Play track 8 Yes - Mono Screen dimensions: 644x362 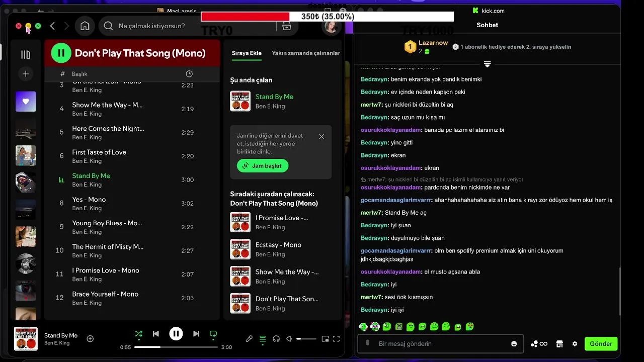pyautogui.click(x=132, y=203)
